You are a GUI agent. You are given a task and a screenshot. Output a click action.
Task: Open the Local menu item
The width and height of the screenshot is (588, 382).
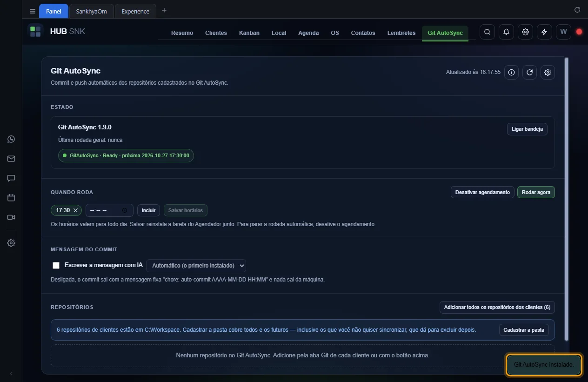(279, 33)
